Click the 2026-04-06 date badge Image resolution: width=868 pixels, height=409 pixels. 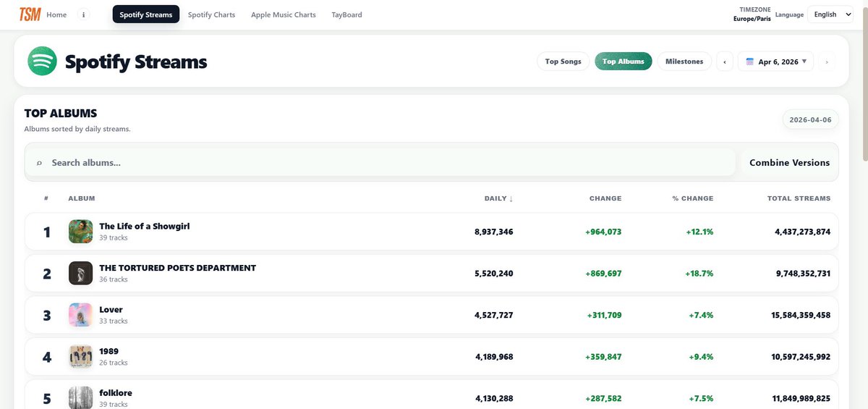click(x=810, y=119)
